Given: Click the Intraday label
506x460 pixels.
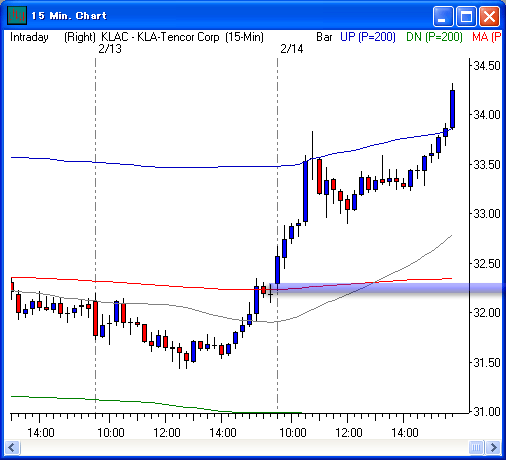Looking at the screenshot, I should (29, 37).
